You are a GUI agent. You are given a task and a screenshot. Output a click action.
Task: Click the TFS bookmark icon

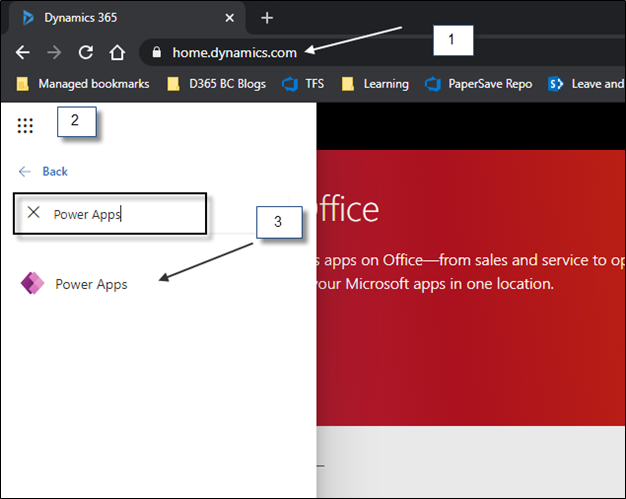click(290, 84)
